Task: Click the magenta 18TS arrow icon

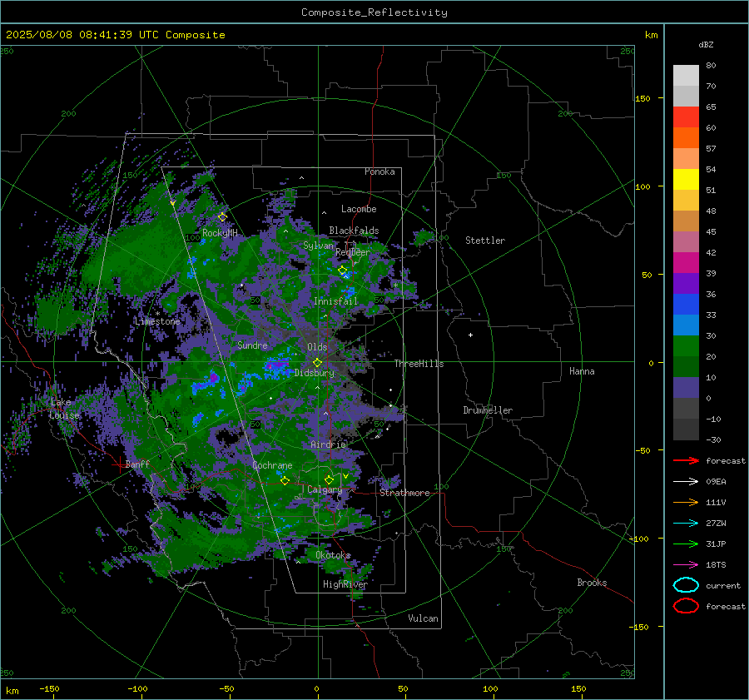Action: [x=686, y=564]
